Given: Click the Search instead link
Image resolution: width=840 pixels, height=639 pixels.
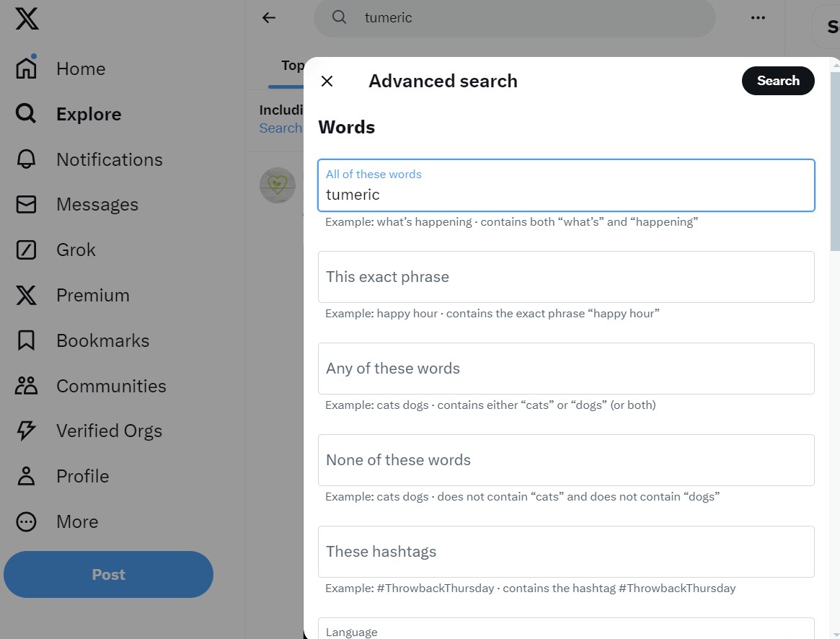Looking at the screenshot, I should tap(281, 128).
